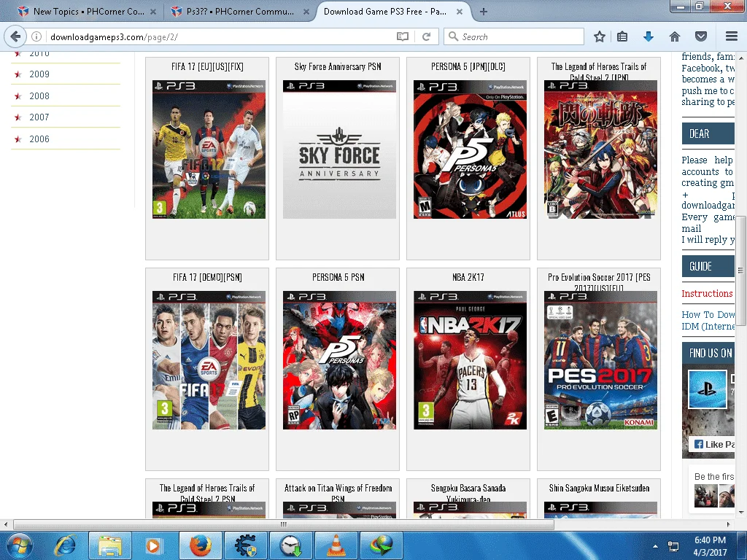The height and width of the screenshot is (560, 747).
Task: Show bookmarks list icon in toolbar
Action: 622,36
